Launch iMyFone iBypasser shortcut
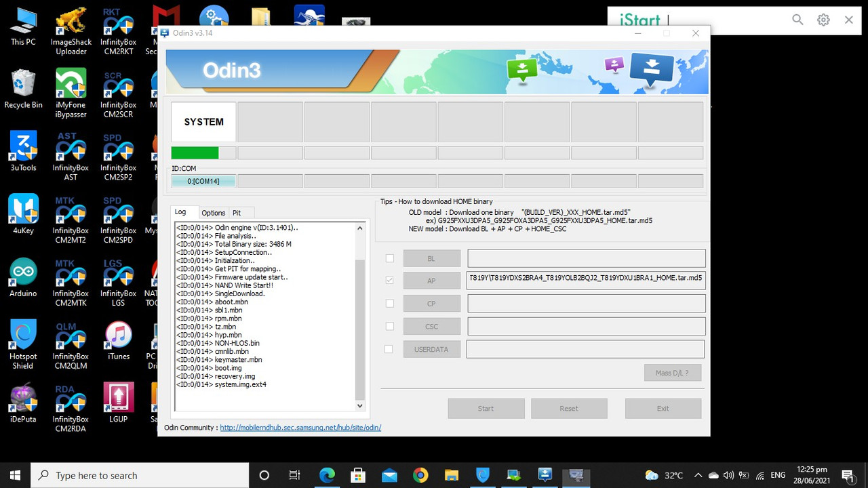 (71, 94)
